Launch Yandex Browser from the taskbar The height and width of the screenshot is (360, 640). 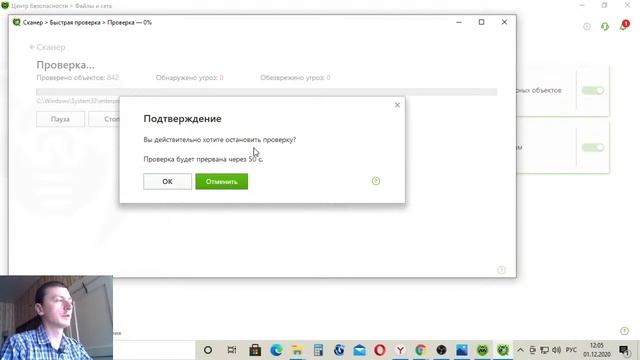click(400, 350)
